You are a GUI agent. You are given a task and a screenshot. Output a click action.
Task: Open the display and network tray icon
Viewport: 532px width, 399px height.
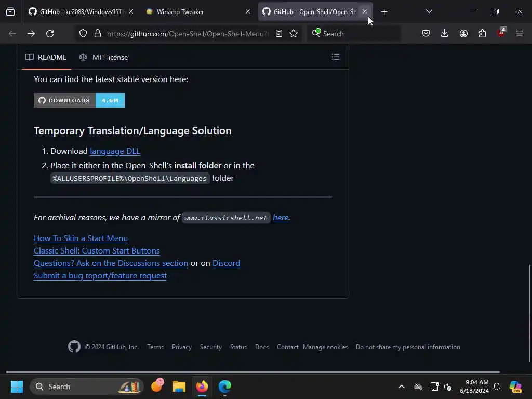point(434,387)
